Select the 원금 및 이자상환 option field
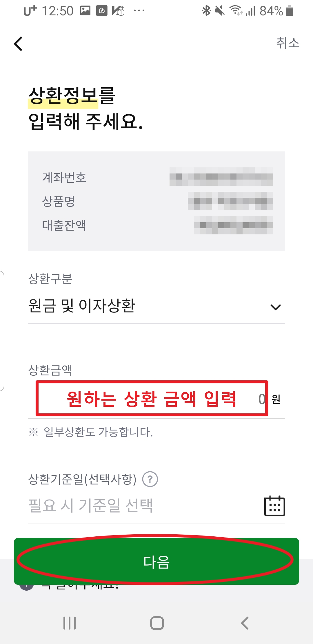Image resolution: width=313 pixels, height=644 pixels. pos(156,306)
